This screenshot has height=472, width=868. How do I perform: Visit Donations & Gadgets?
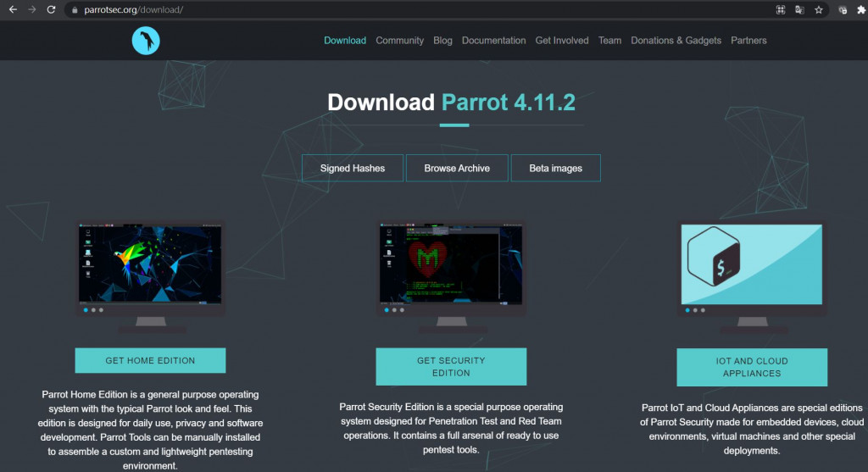(676, 41)
